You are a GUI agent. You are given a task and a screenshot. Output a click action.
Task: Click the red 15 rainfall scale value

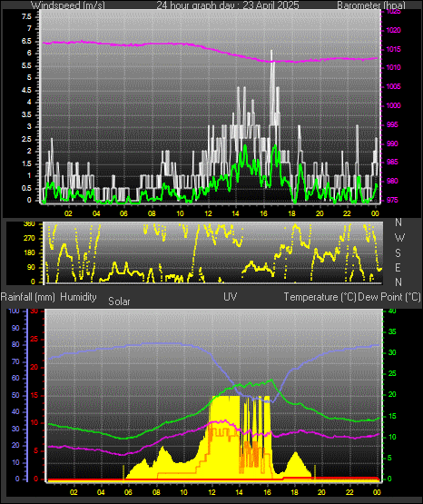tap(34, 396)
